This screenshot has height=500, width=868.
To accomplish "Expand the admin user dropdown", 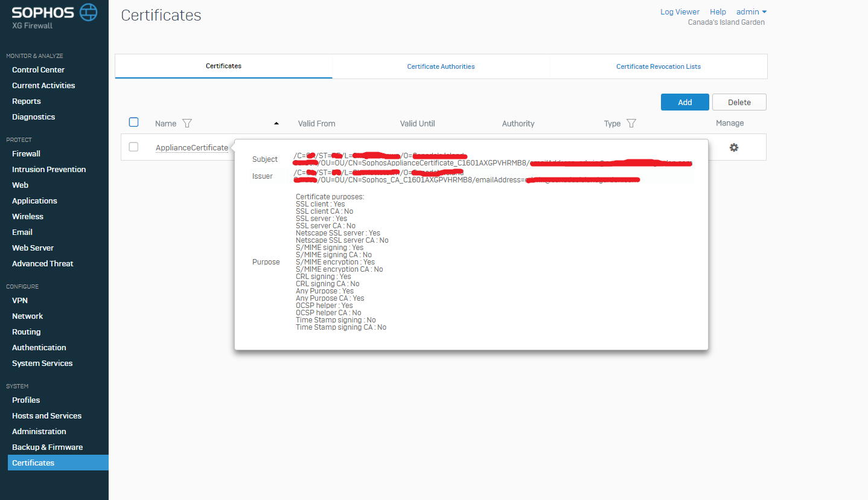I will pyautogui.click(x=752, y=11).
